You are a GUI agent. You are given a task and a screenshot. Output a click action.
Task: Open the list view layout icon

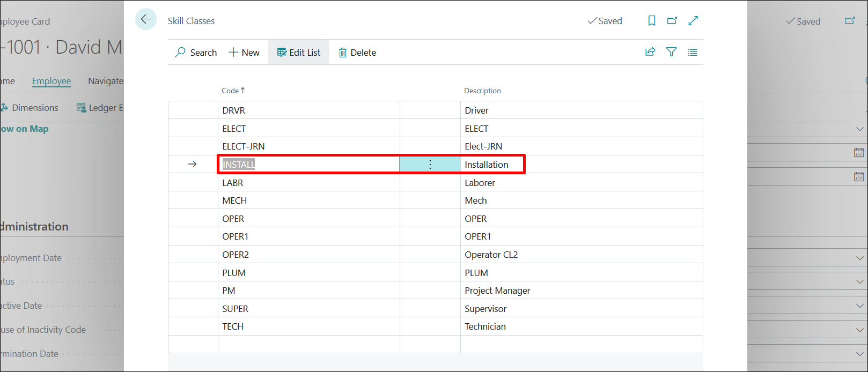(693, 53)
